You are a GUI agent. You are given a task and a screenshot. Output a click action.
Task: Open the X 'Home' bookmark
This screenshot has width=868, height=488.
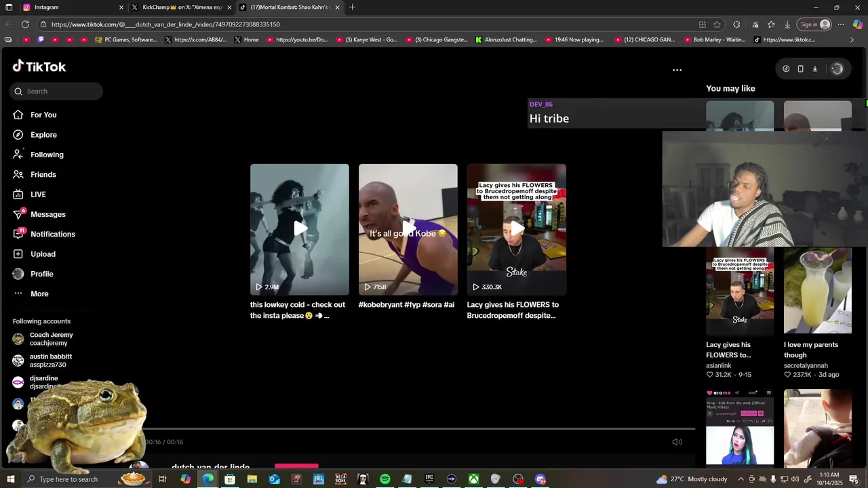pos(247,40)
